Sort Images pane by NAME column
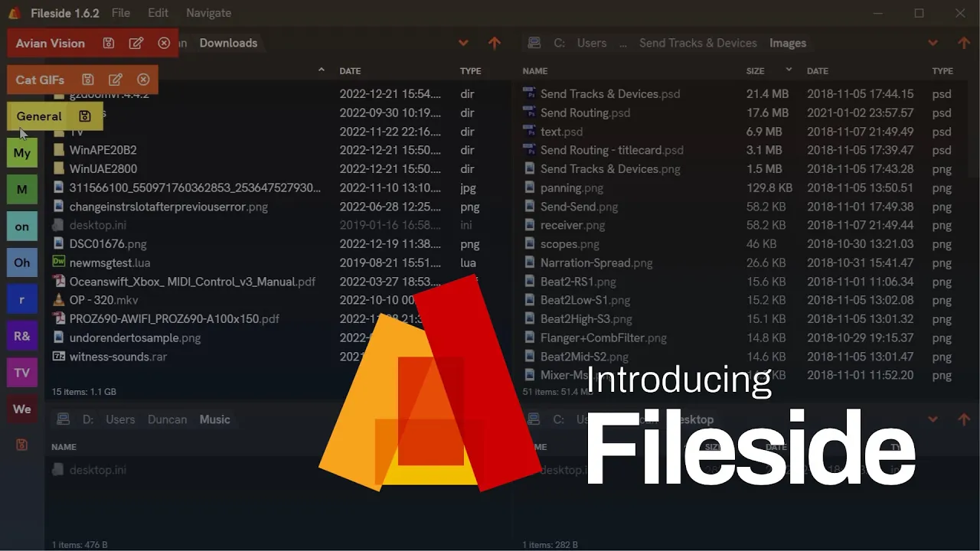 pyautogui.click(x=535, y=71)
